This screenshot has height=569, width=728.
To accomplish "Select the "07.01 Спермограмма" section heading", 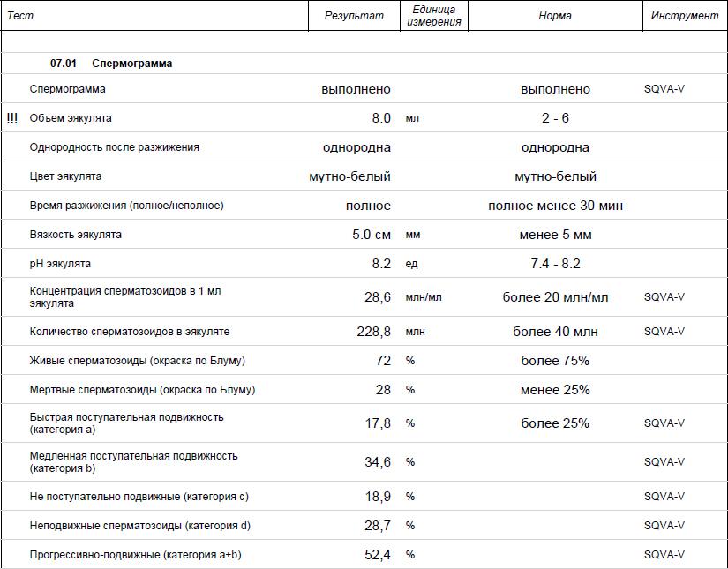I will pyautogui.click(x=111, y=64).
